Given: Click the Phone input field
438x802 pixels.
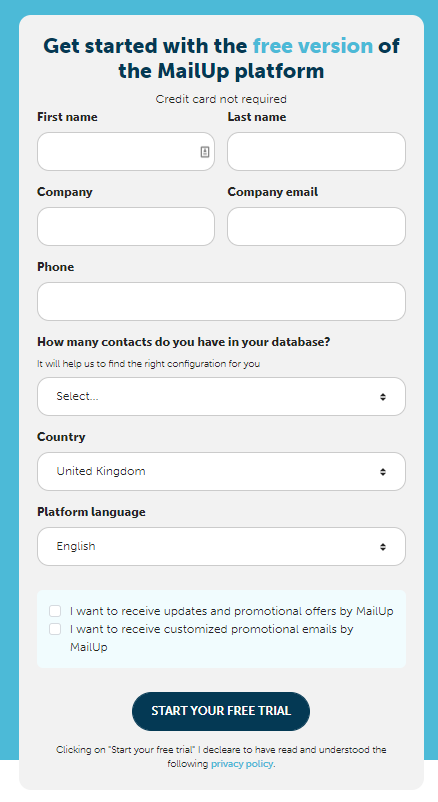Looking at the screenshot, I should (x=221, y=301).
